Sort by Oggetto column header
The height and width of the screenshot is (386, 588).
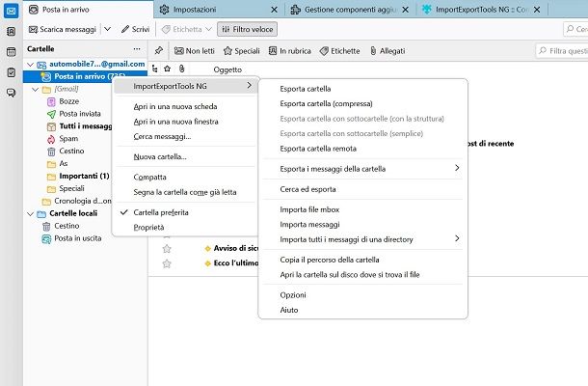[x=227, y=69]
